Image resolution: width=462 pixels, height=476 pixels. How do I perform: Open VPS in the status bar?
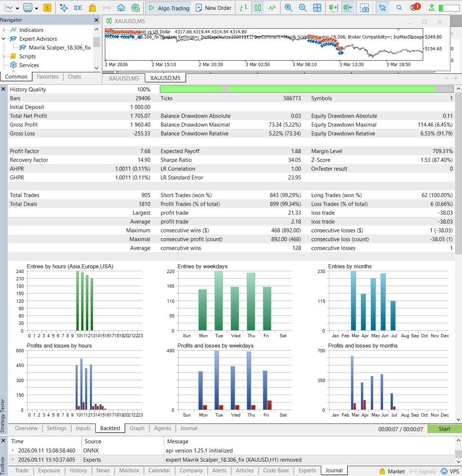[450, 471]
